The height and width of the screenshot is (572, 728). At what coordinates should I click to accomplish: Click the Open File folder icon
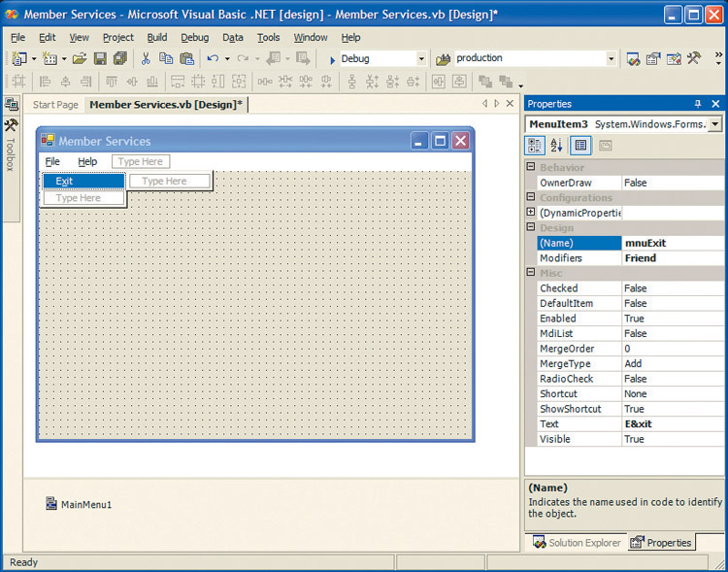click(x=80, y=58)
